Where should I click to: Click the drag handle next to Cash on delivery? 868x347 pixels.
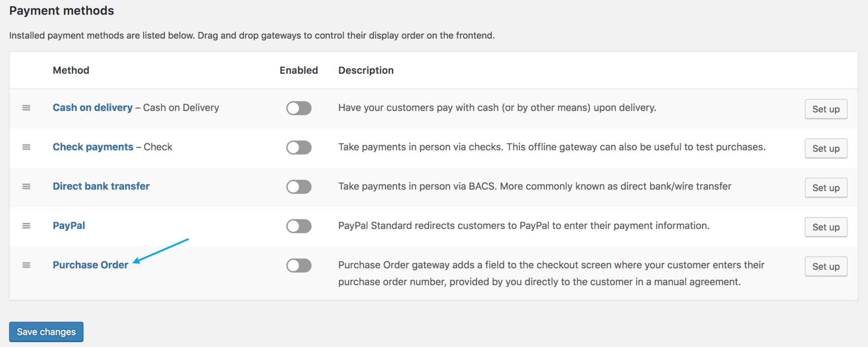(x=26, y=108)
